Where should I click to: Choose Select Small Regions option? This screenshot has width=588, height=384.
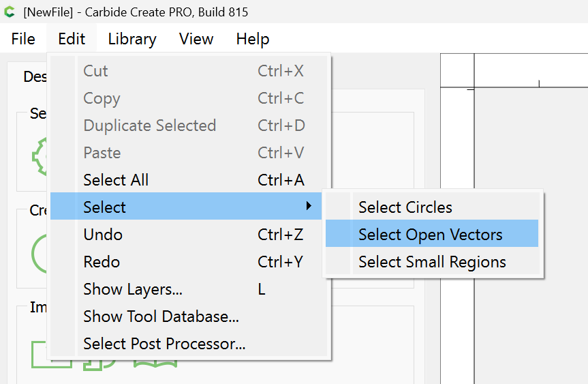pyautogui.click(x=432, y=261)
